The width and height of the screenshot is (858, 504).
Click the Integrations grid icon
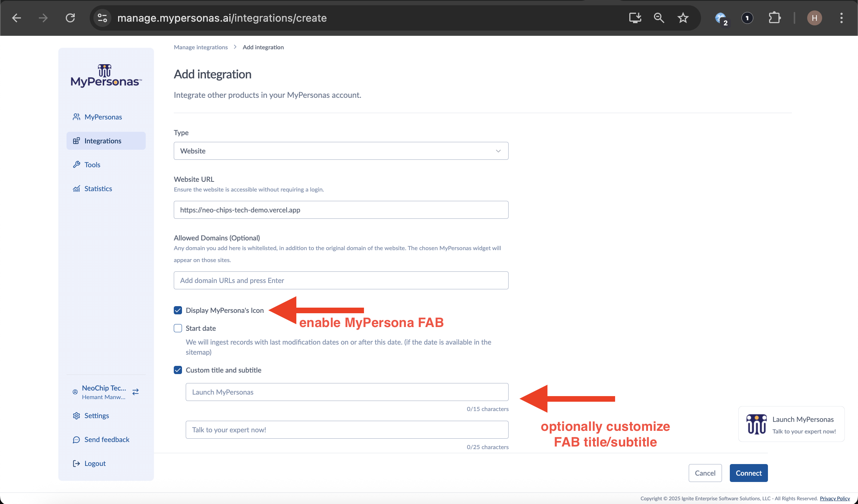tap(76, 141)
